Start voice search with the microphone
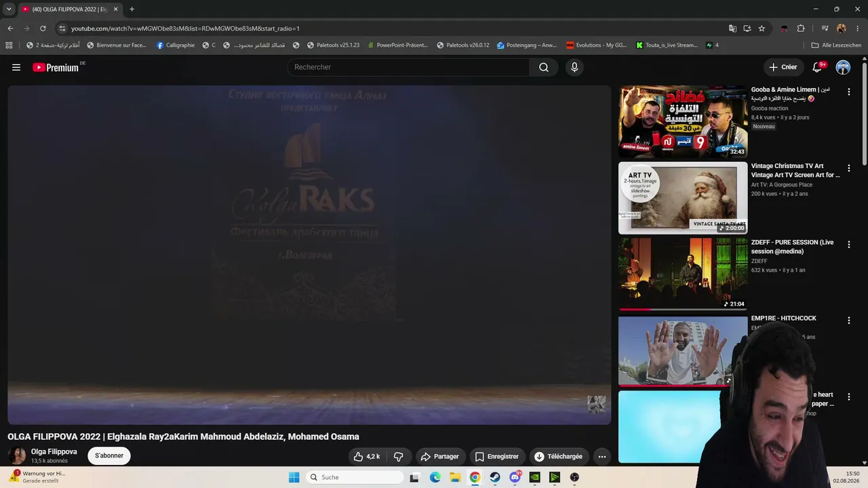Image resolution: width=868 pixels, height=488 pixels. (574, 67)
